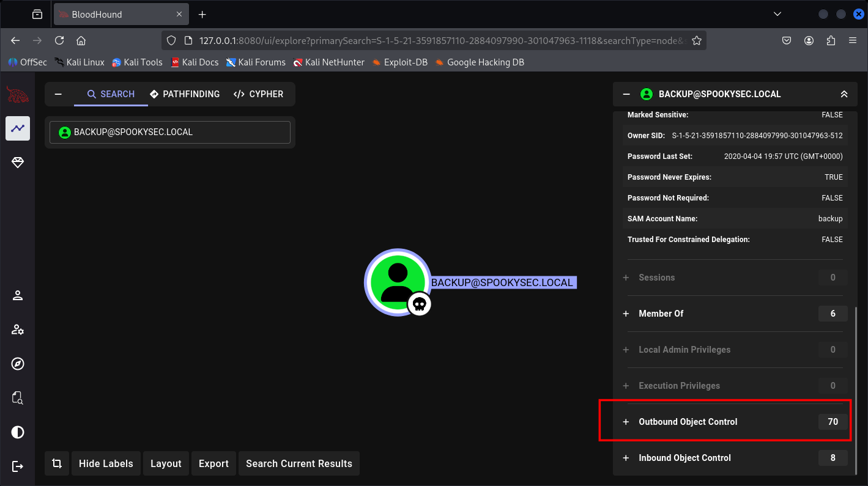Viewport: 868px width, 486px height.
Task: Click the Export button
Action: point(213,463)
